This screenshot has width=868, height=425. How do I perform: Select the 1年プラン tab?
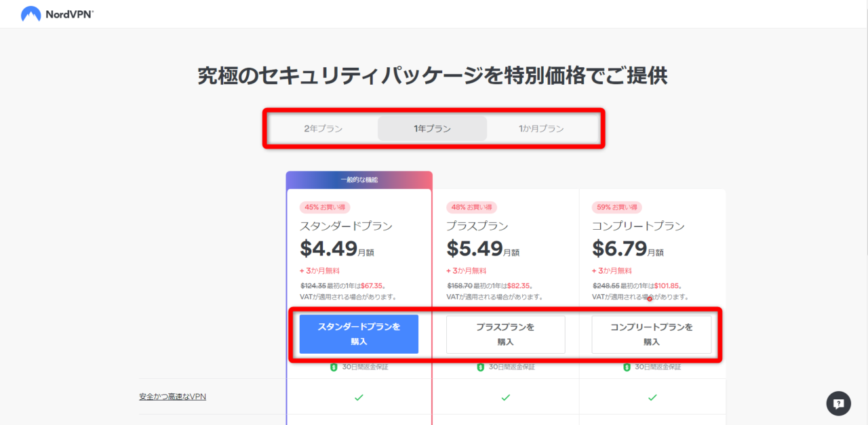click(x=432, y=128)
